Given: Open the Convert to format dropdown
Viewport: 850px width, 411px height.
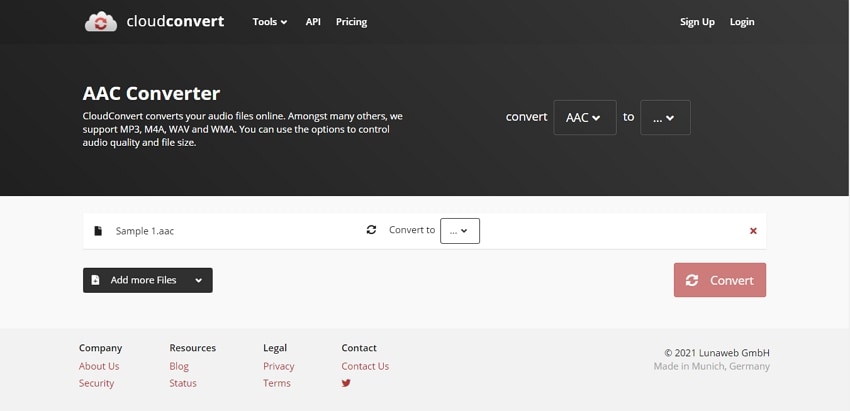Looking at the screenshot, I should [x=460, y=231].
